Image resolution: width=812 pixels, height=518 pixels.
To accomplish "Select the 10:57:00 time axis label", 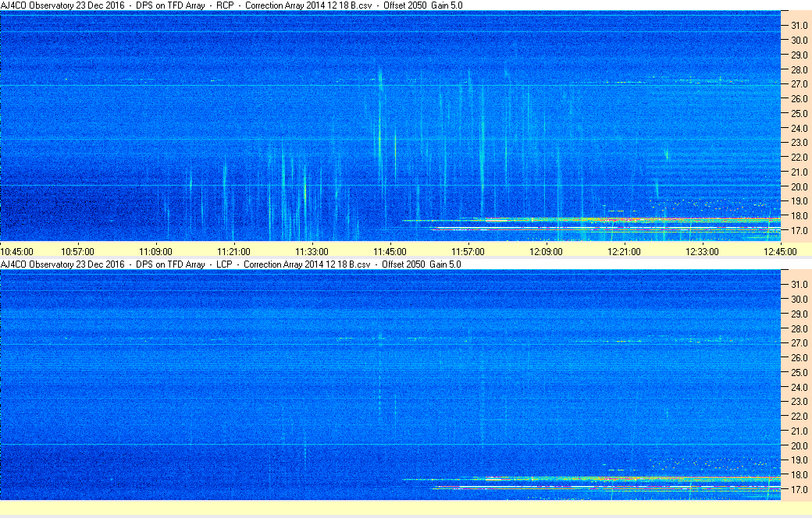I will pyautogui.click(x=77, y=251).
